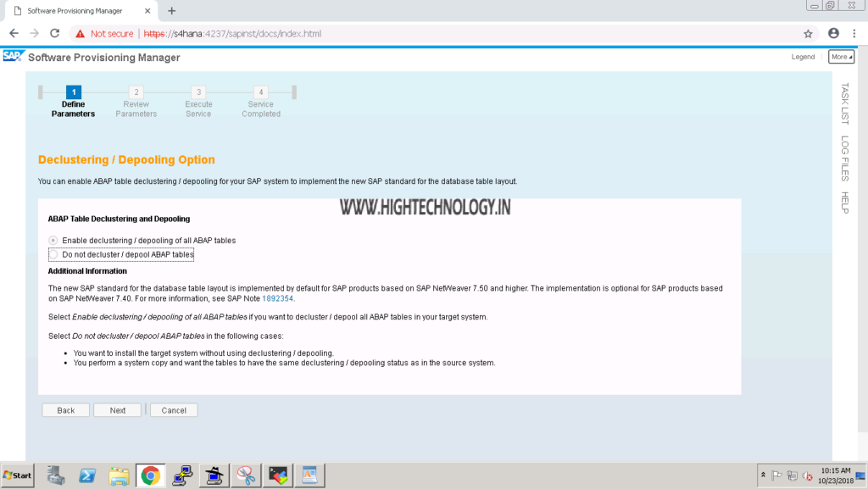Screen dimensions: 868x489
Task: Show hidden system tray icons
Action: (x=763, y=475)
